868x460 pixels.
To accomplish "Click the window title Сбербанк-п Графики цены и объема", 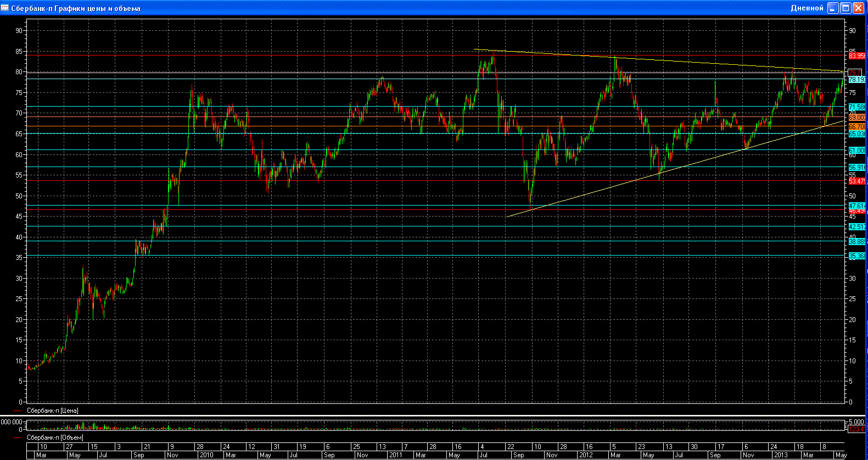I will (76, 8).
